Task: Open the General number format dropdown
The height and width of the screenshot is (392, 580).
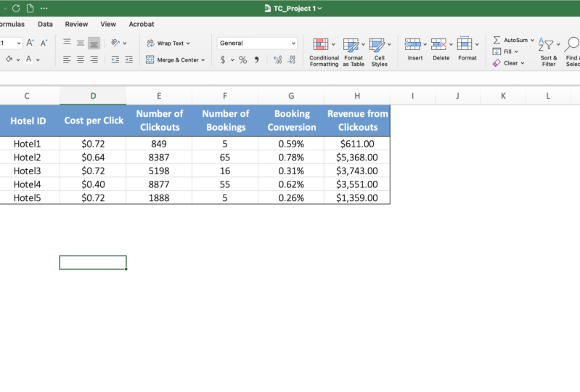Action: [x=257, y=43]
